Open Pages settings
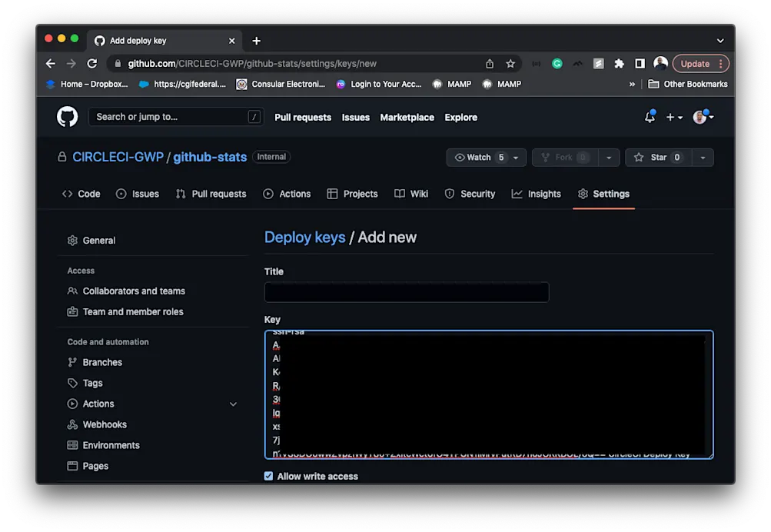Image resolution: width=771 pixels, height=532 pixels. pos(88,466)
